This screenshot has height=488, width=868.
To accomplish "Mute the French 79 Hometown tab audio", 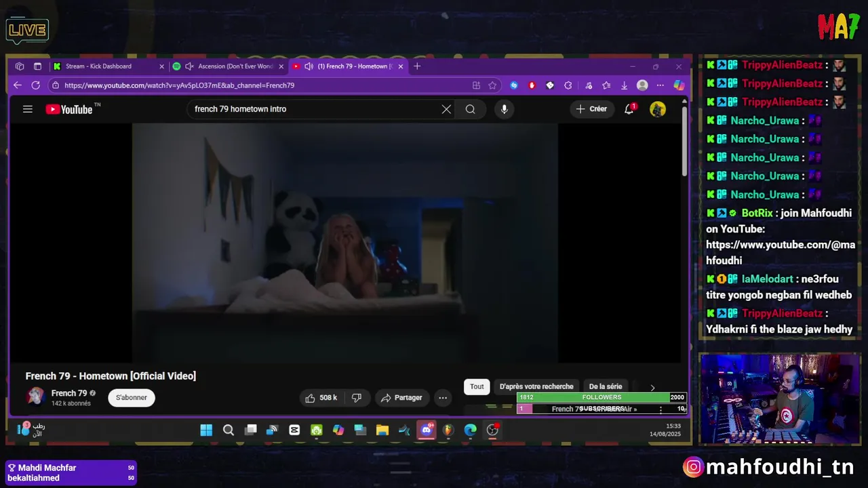I will [x=309, y=66].
